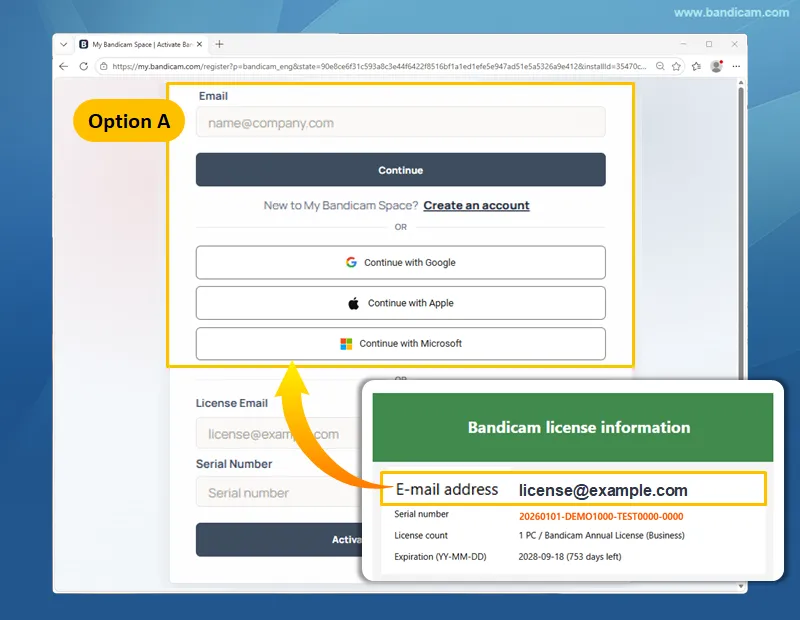Click the scrollbar down arrow
This screenshot has height=620, width=800.
[741, 587]
